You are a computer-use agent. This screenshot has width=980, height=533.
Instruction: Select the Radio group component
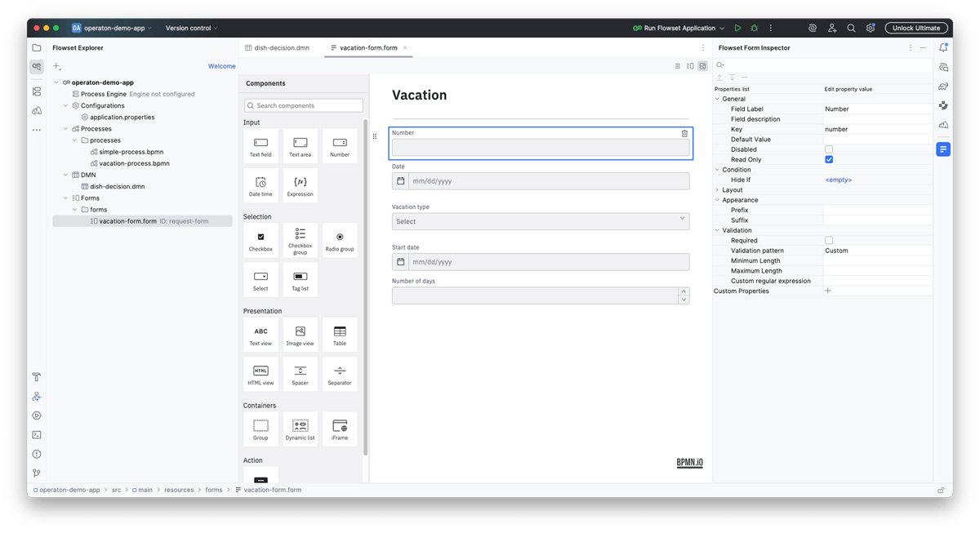[x=340, y=240]
